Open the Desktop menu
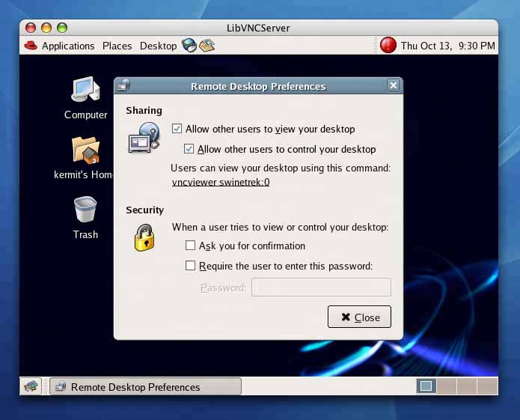 pos(158,46)
